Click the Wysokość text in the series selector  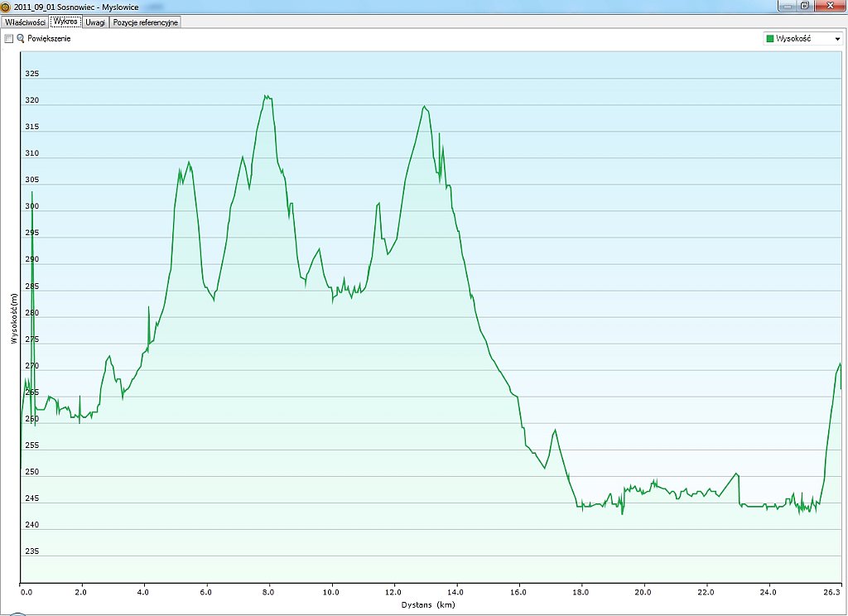point(793,39)
